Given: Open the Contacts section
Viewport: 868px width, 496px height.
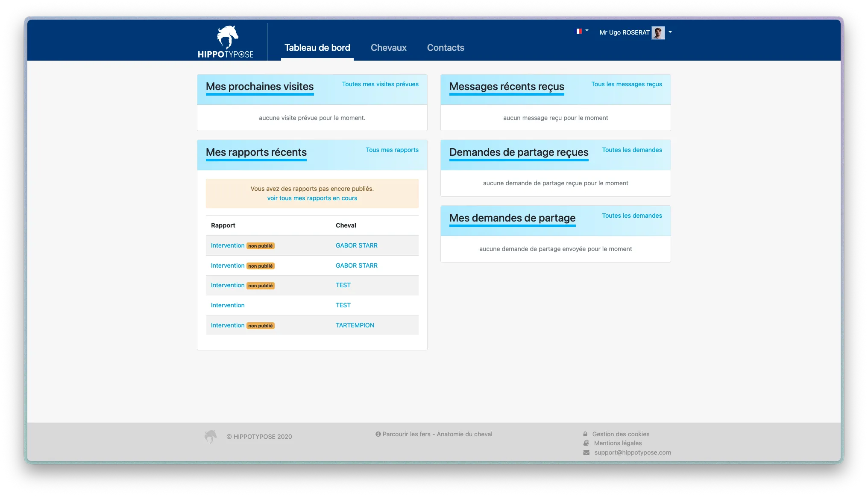Looking at the screenshot, I should pyautogui.click(x=446, y=48).
